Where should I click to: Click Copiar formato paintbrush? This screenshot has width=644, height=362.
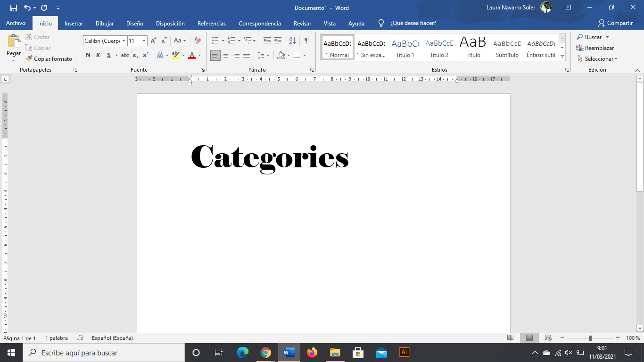(49, 58)
